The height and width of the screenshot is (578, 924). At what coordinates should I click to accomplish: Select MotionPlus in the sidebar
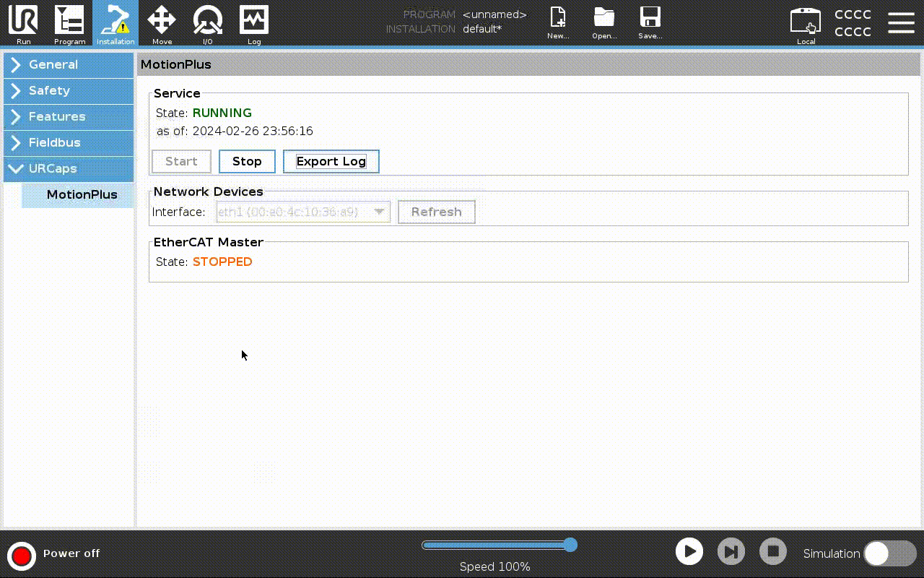tap(78, 195)
